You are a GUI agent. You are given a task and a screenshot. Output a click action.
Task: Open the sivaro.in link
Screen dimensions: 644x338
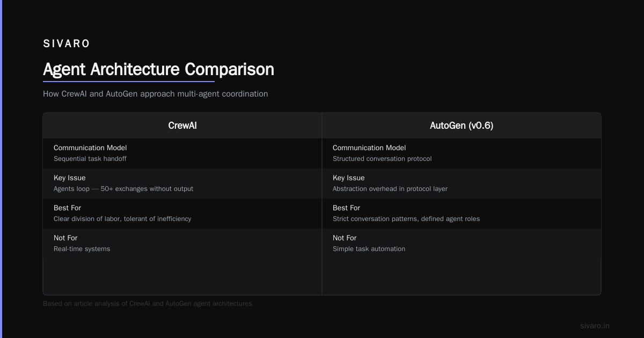coord(595,326)
